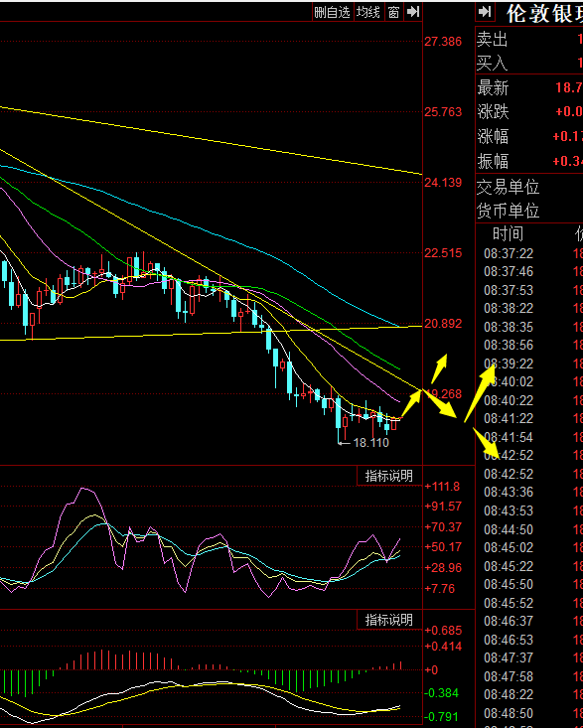Click the +7.76 indicator axis value

(x=440, y=589)
